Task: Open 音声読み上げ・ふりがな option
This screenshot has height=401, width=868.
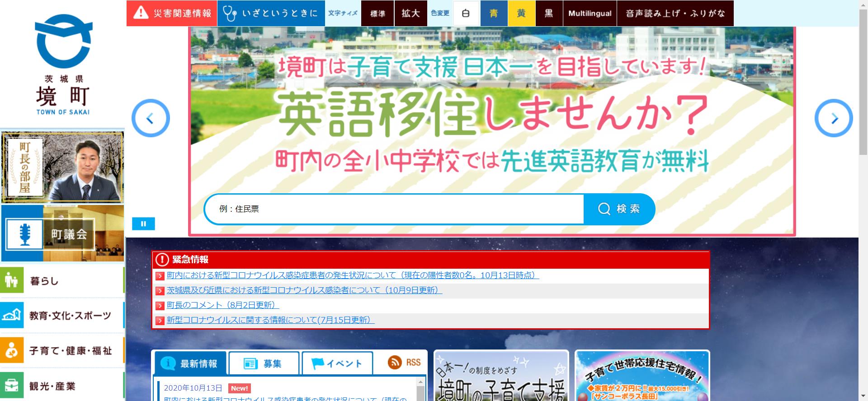Action: pos(675,13)
